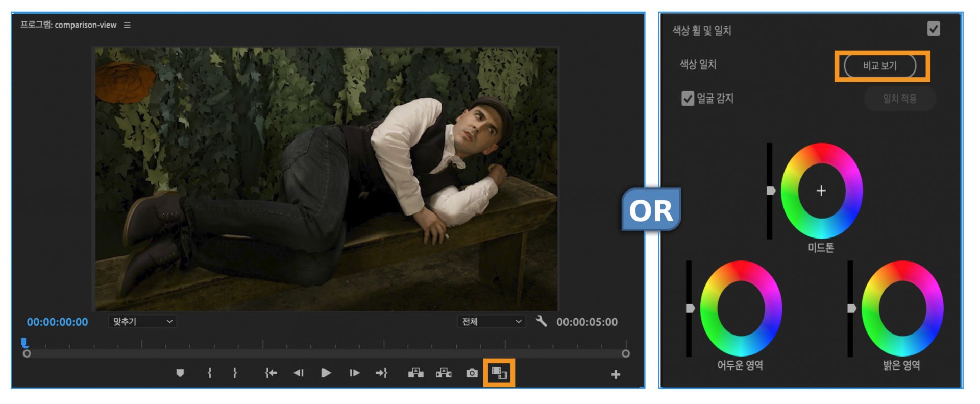Open comparison view from the transport bar
Viewport: 980px width, 404px height.
pyautogui.click(x=499, y=373)
